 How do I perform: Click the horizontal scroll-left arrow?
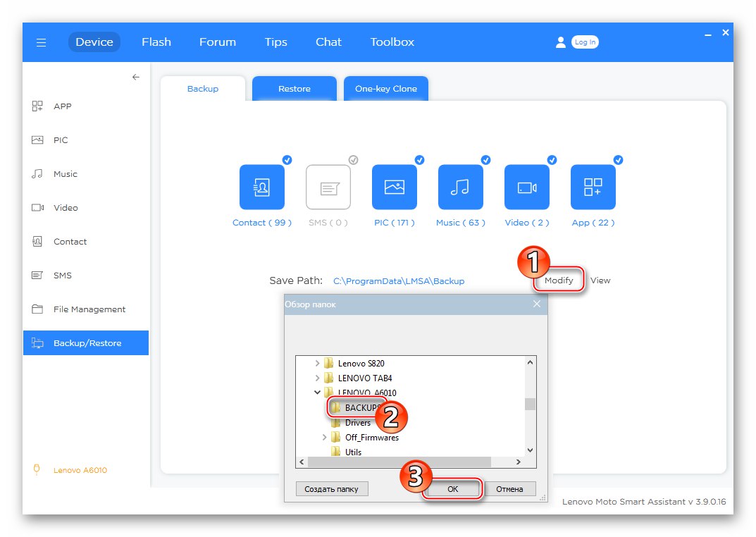302,462
